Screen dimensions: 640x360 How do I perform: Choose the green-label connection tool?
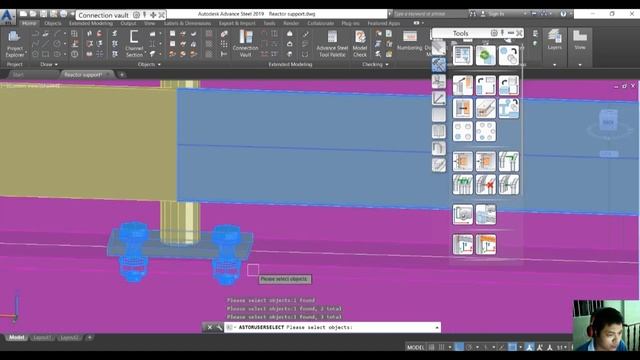click(x=463, y=184)
